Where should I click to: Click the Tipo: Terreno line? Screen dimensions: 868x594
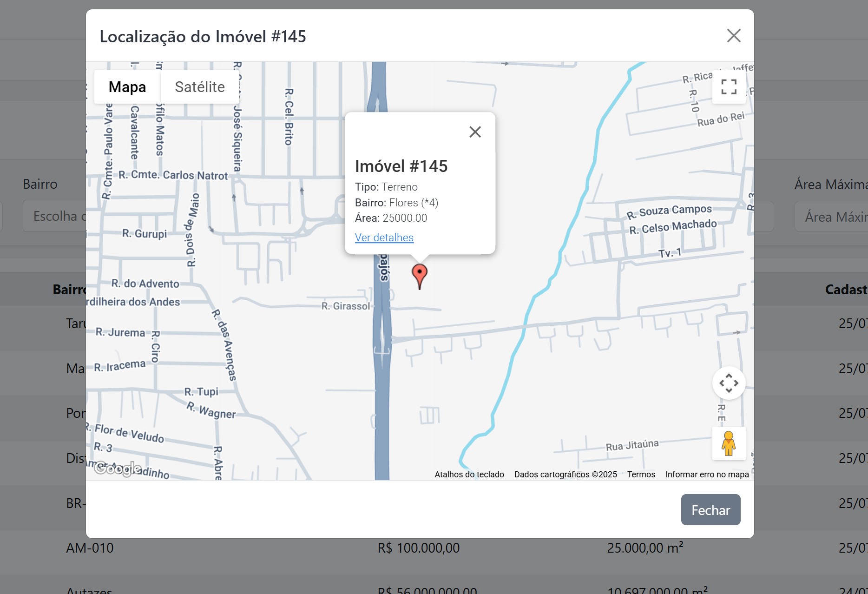(x=386, y=187)
